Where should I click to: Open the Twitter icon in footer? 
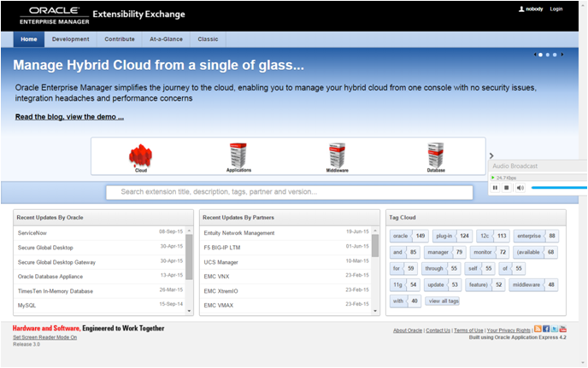(x=555, y=329)
